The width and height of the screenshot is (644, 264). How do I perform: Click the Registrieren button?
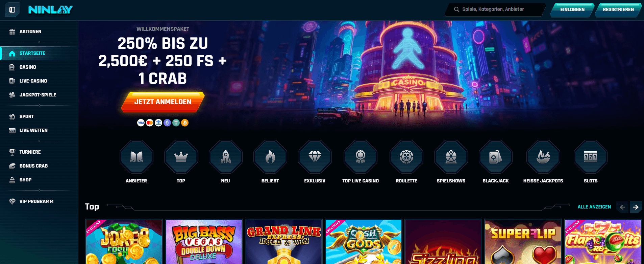(618, 10)
